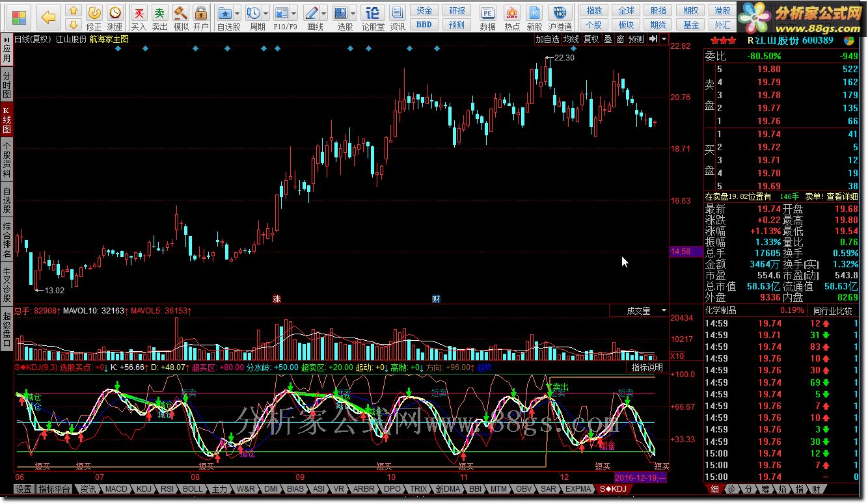Click the 查看详细 link
The height and width of the screenshot is (504, 868).
[x=841, y=196]
